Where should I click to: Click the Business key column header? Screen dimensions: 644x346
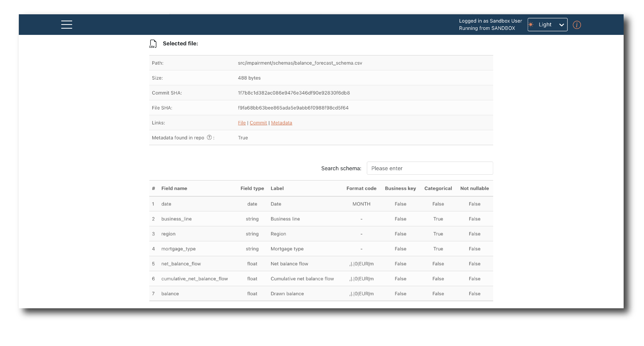coord(400,188)
